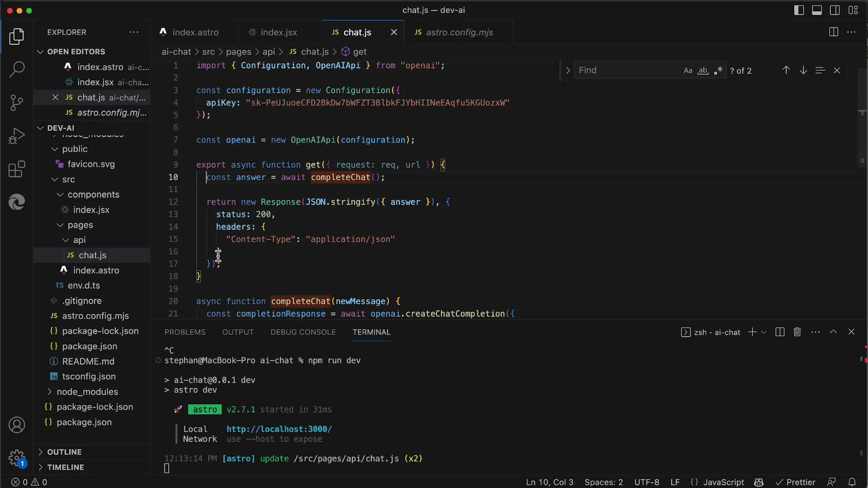868x488 pixels.
Task: Open the Search view in activity bar
Action: (17, 70)
